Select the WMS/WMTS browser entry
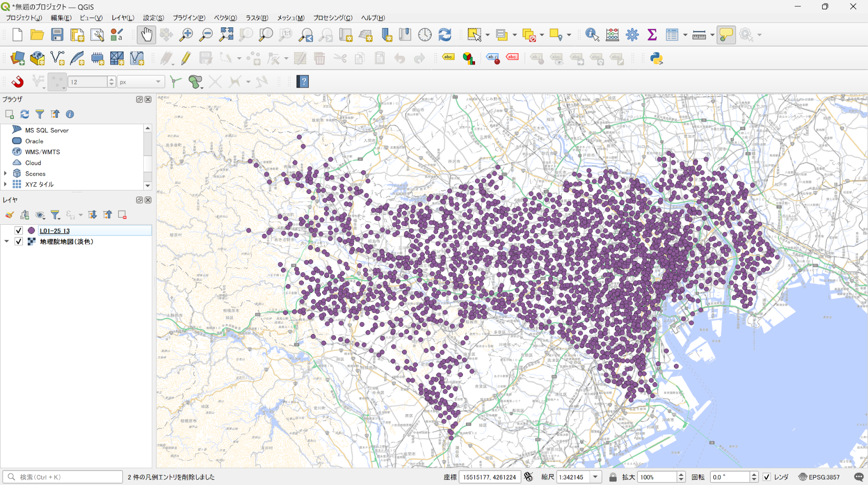This screenshot has height=485, width=868. click(x=42, y=152)
